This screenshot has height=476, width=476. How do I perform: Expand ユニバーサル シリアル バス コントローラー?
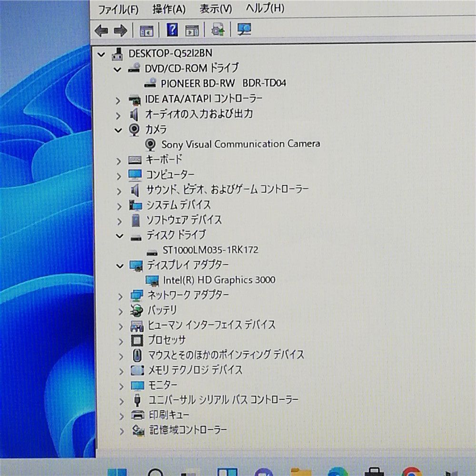tap(121, 401)
